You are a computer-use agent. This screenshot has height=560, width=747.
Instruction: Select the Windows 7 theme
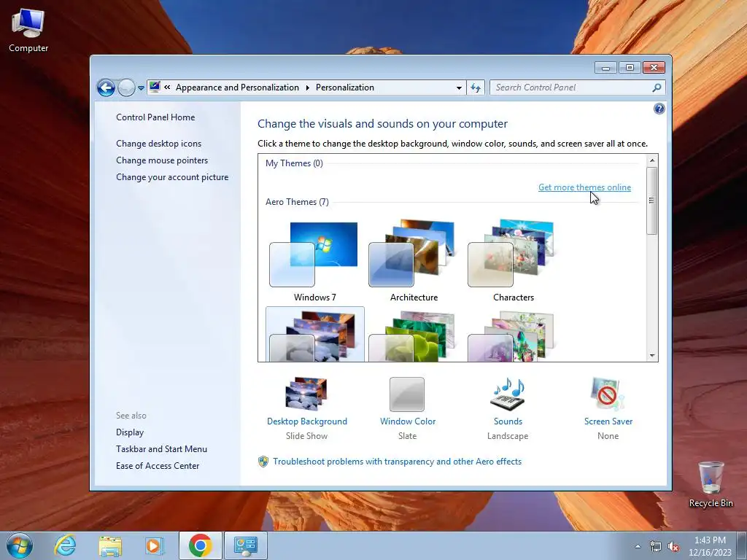click(314, 261)
